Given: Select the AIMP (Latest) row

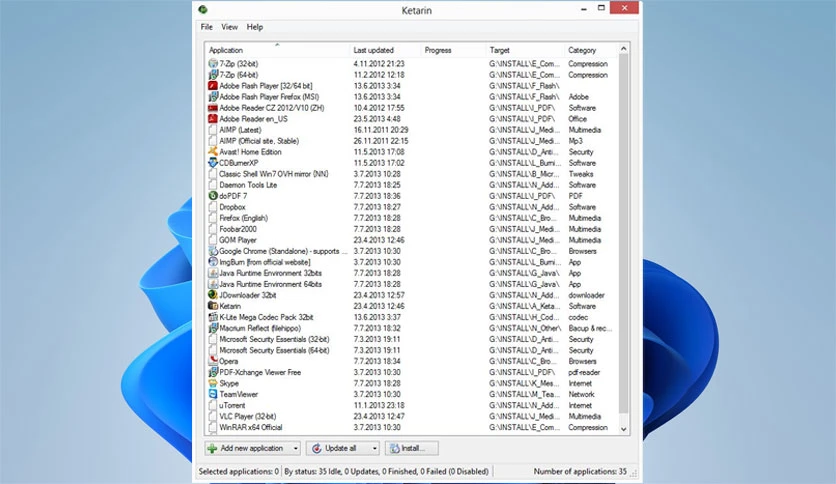Looking at the screenshot, I should [412, 130].
